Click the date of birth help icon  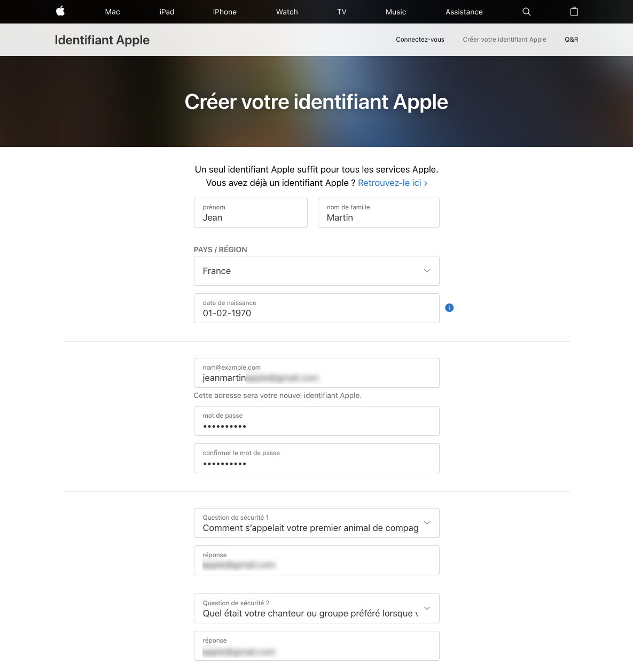pos(449,308)
